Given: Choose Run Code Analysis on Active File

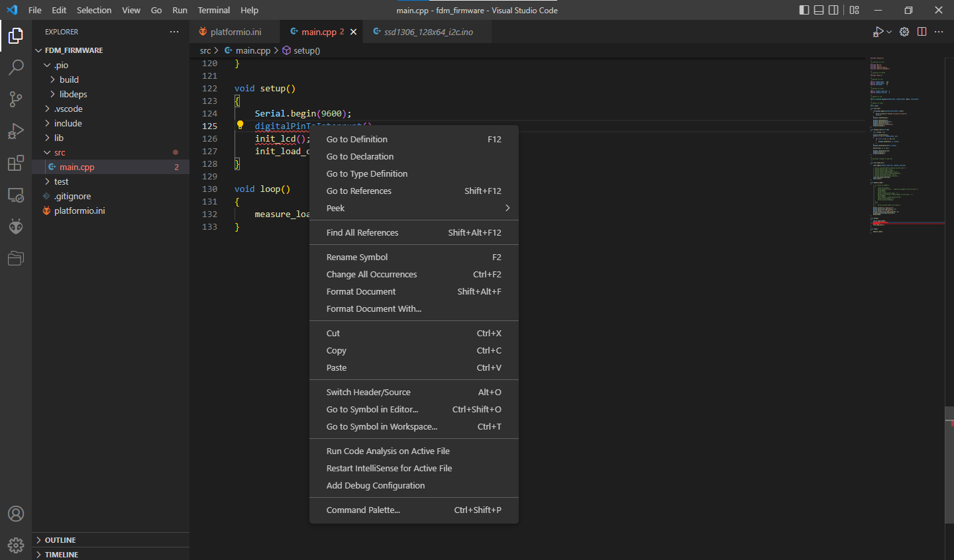Looking at the screenshot, I should 414,451.
